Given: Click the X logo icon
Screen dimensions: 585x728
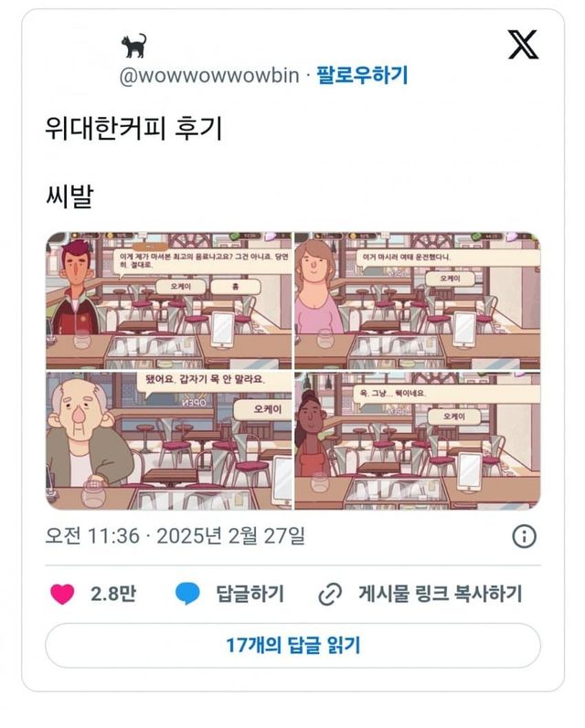Looking at the screenshot, I should pos(523,45).
